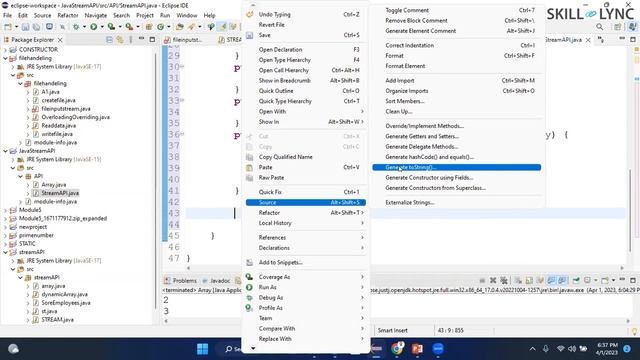Click the green Run toolbar icon
640x360 pixels.
point(93,27)
